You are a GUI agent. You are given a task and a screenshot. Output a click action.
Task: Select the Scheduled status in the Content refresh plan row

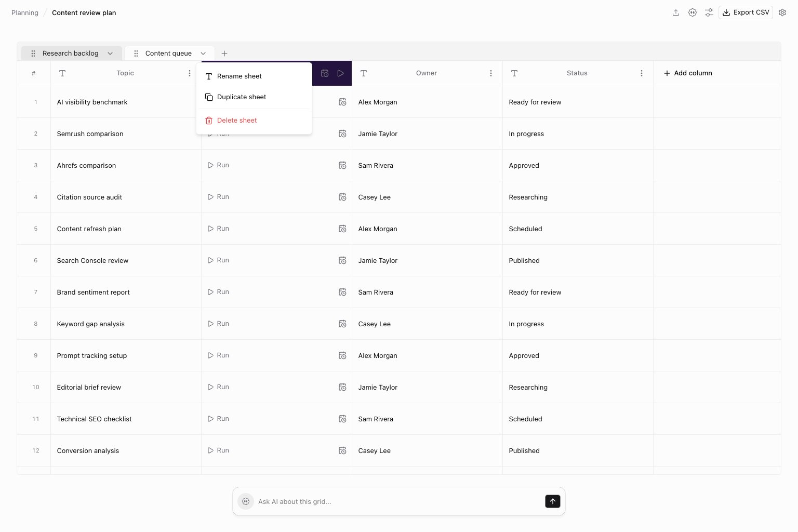[578, 229]
